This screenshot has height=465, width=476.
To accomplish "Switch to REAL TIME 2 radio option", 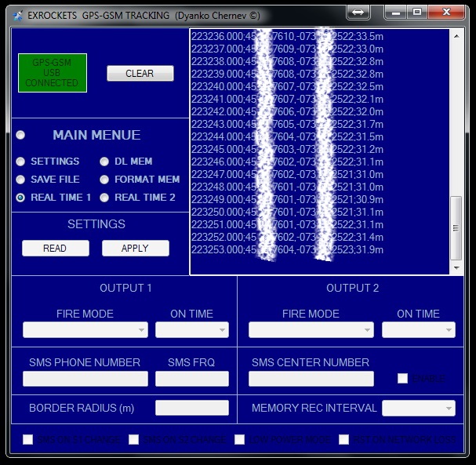I will pos(104,198).
